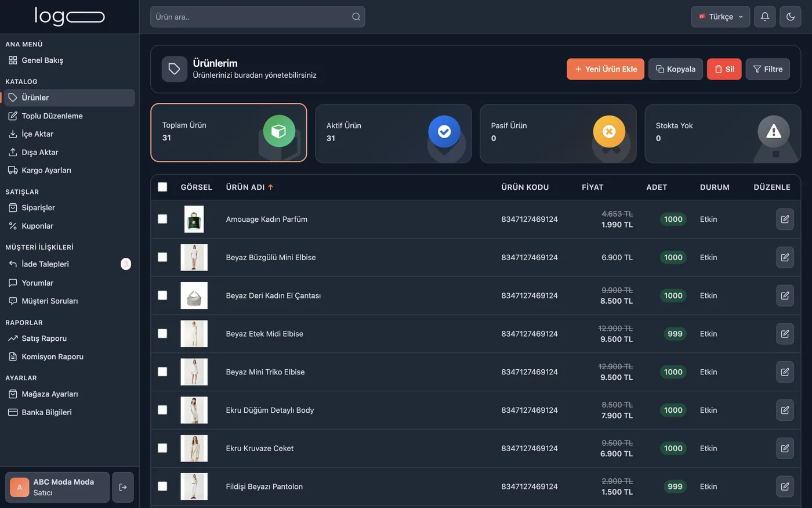The image size is (812, 508).
Task: Open İade Talepleri page
Action: (x=70, y=264)
